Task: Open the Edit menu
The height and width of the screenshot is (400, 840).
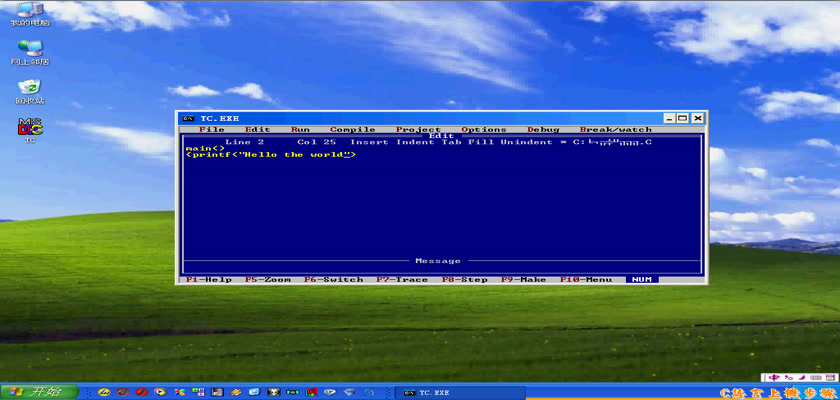Action: click(258, 130)
